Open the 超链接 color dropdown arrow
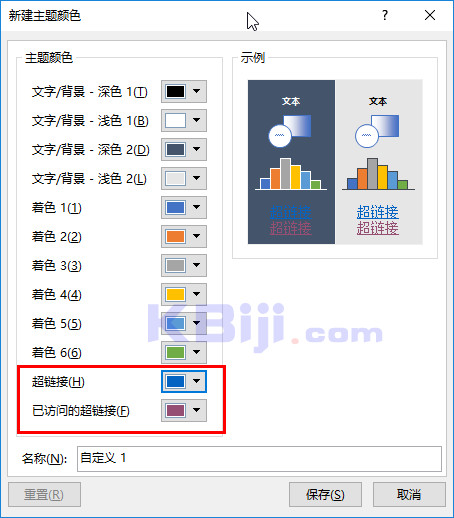Viewport: 454px width, 518px height. pyautogui.click(x=197, y=381)
